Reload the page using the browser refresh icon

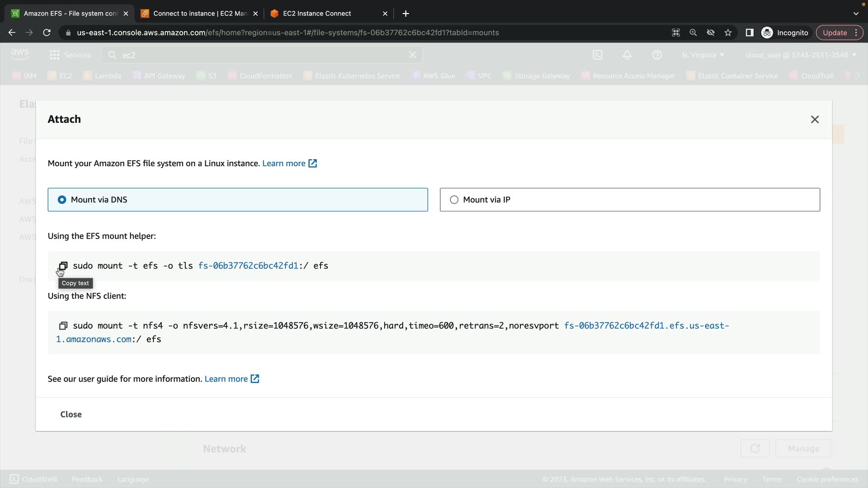47,33
